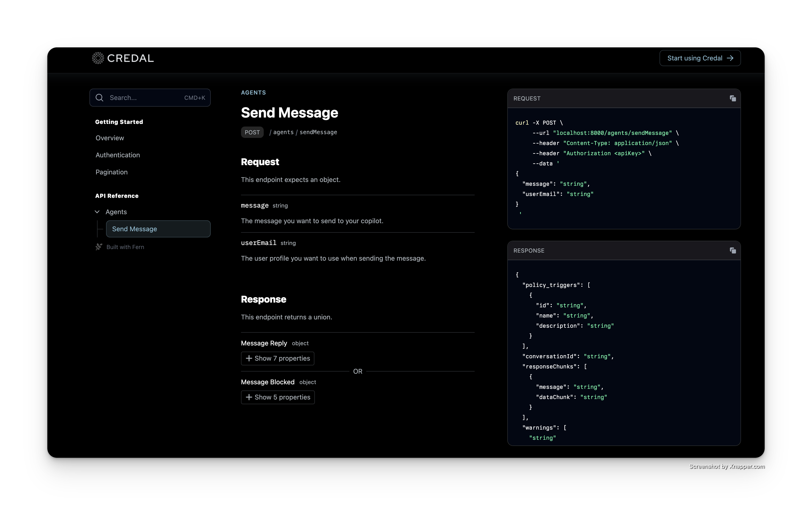Click the plus icon on Show 7 properties

[249, 358]
